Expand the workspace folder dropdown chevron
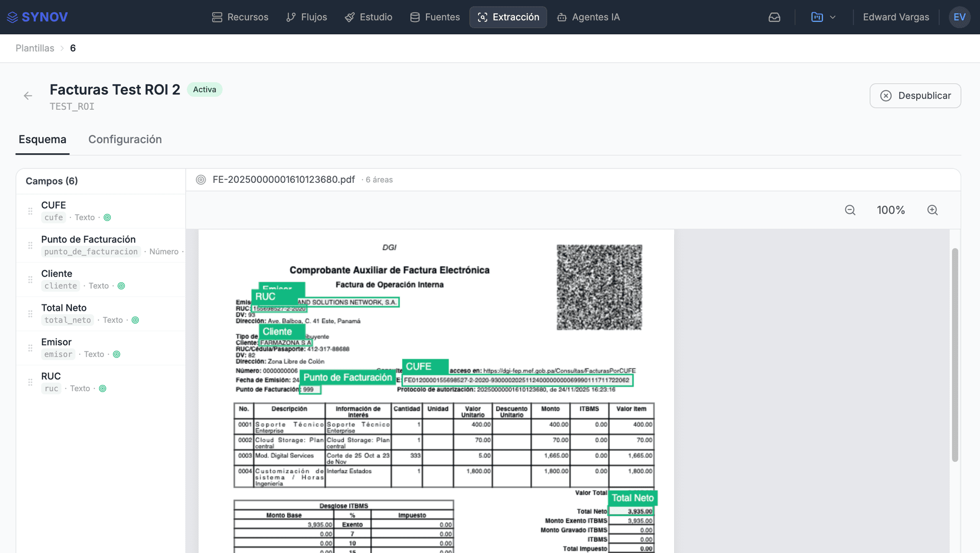 [x=833, y=17]
